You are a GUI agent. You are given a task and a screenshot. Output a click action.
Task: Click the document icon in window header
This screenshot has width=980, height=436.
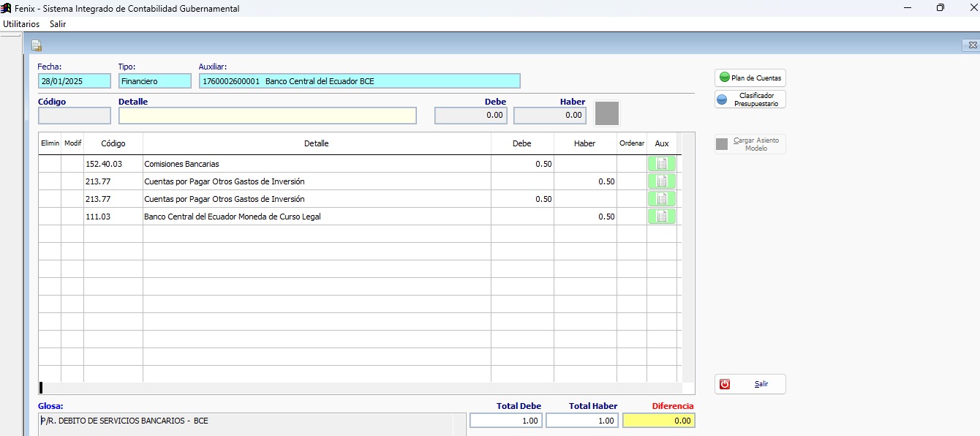(36, 46)
